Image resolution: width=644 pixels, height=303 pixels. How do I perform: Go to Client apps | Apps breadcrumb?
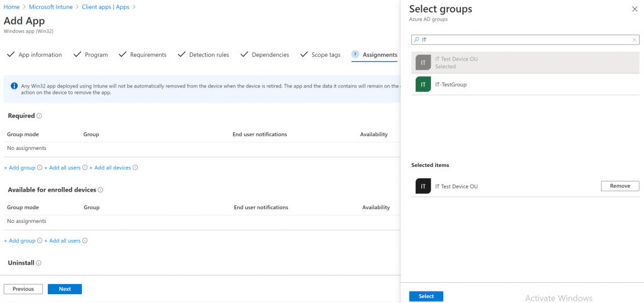106,7
